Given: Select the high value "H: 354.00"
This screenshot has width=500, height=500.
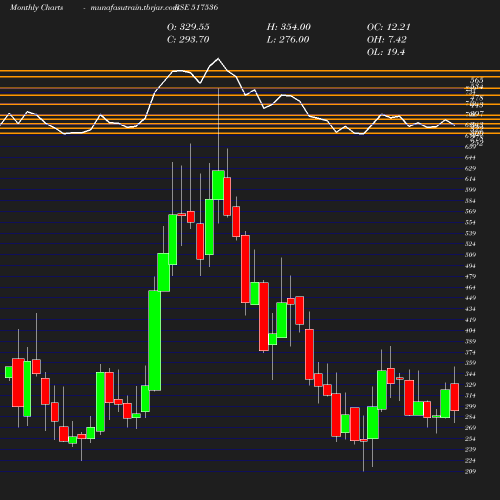Looking at the screenshot, I should 289,27.
